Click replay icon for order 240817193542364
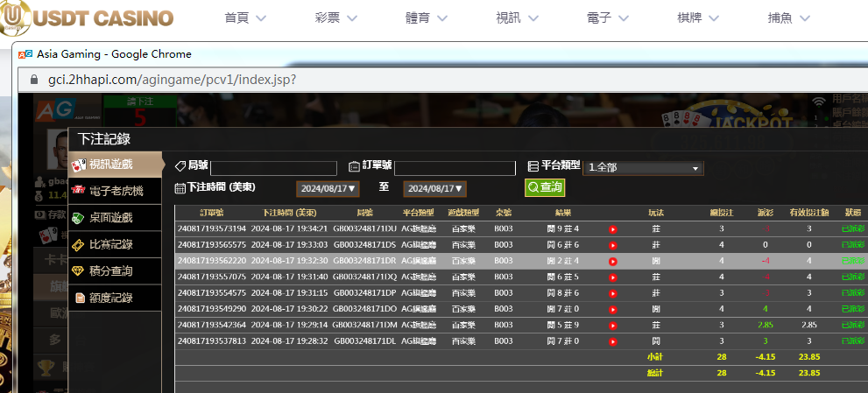The width and height of the screenshot is (868, 393). tap(613, 325)
